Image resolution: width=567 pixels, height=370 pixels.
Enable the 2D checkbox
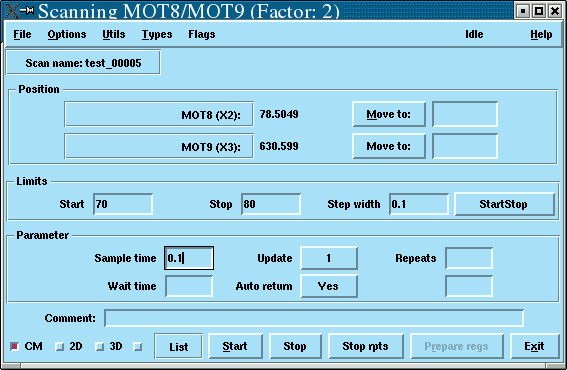(x=59, y=346)
